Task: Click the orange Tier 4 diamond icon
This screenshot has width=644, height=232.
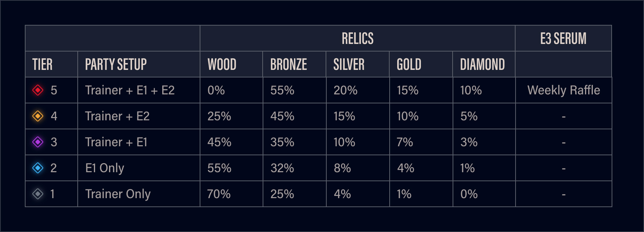Action: pyautogui.click(x=38, y=116)
